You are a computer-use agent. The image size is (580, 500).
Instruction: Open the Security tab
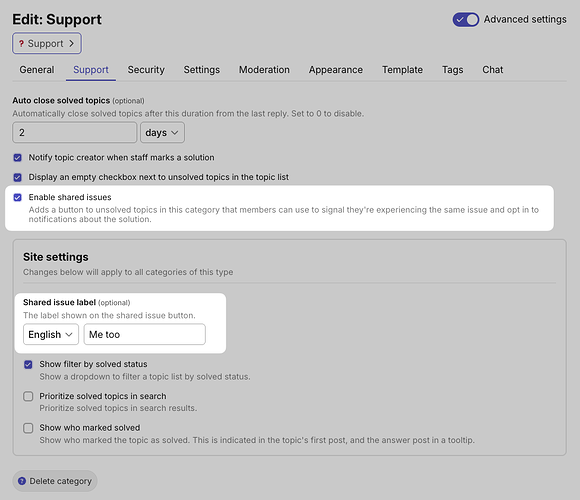146,70
